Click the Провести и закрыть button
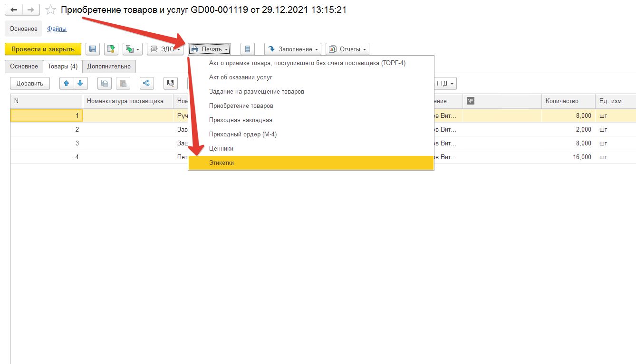 coord(43,49)
